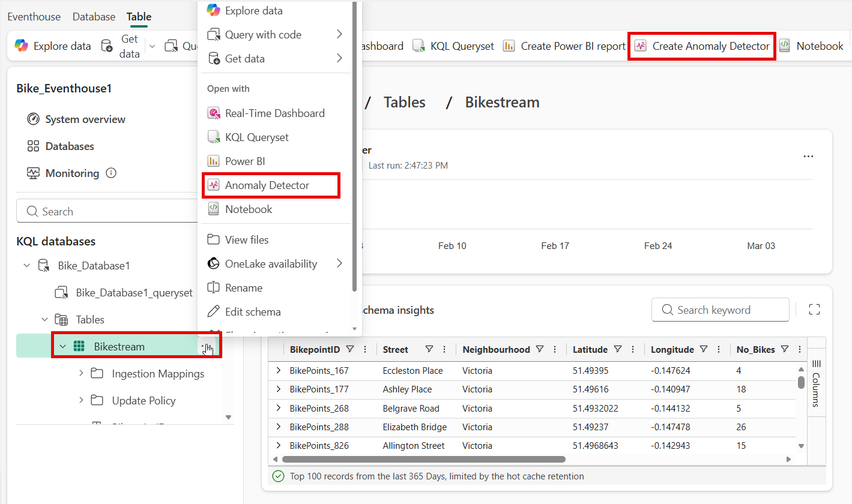This screenshot has width=852, height=504.
Task: Open the Eventhouse tab
Action: [34, 17]
